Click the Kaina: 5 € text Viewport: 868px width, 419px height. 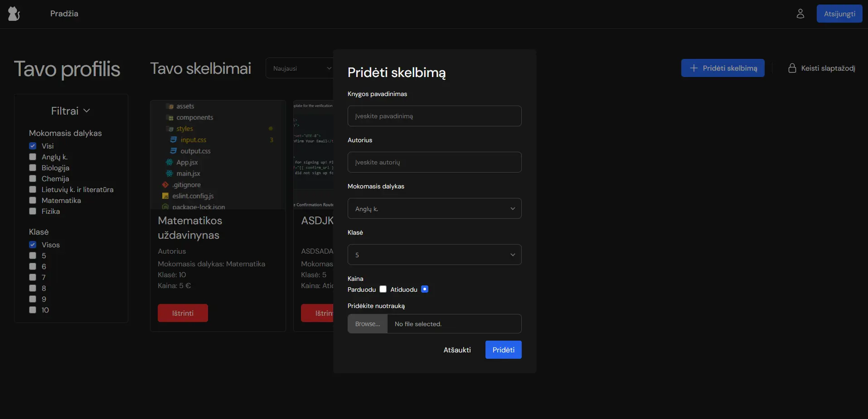click(x=174, y=285)
